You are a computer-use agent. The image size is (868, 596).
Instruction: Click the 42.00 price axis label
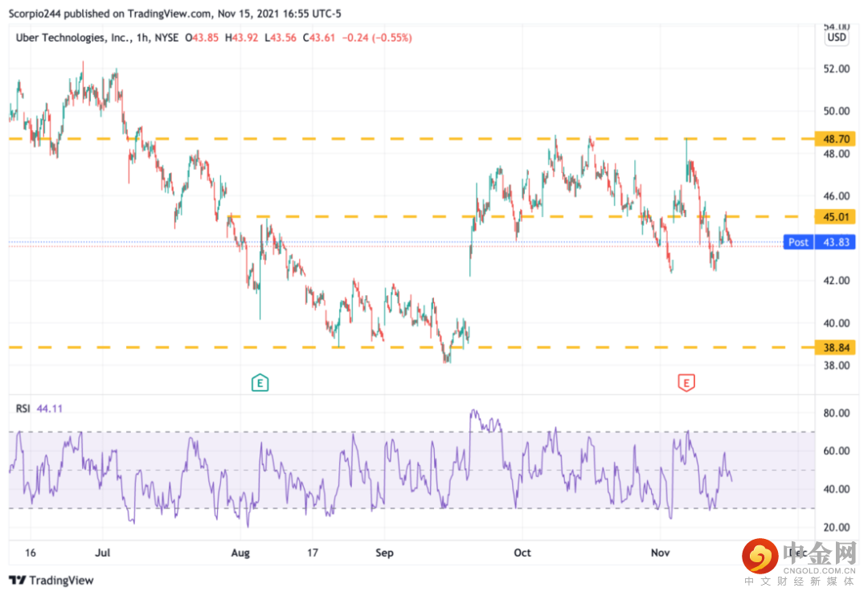pos(836,280)
